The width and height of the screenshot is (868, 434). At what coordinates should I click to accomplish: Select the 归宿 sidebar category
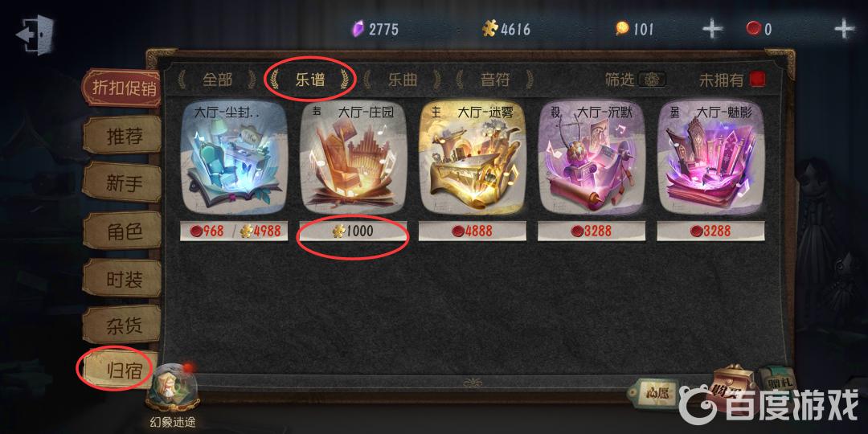pyautogui.click(x=117, y=369)
